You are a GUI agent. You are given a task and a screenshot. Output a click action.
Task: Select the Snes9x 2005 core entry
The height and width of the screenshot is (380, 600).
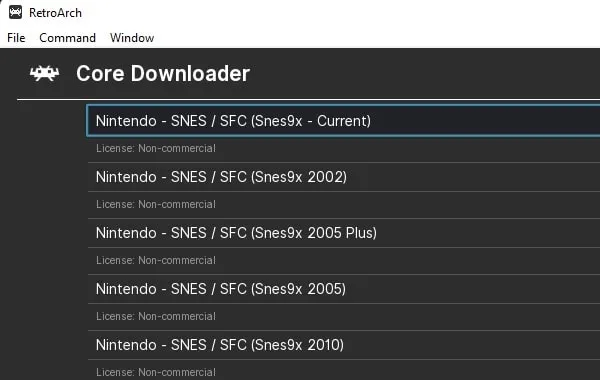pyautogui.click(x=344, y=289)
